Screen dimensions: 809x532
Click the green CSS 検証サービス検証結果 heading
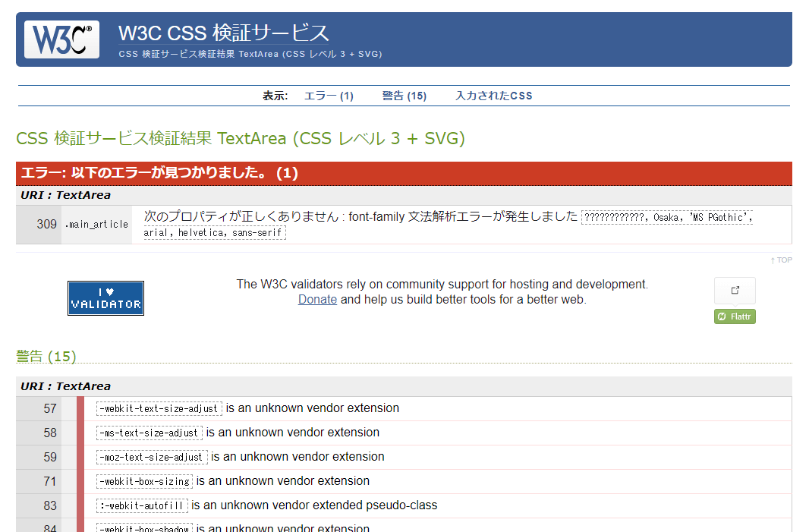pos(241,138)
